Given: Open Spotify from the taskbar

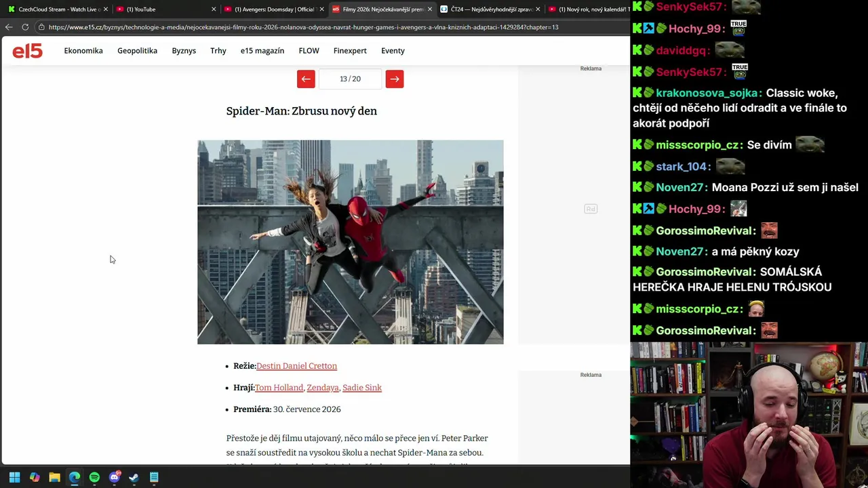Looking at the screenshot, I should 94,477.
